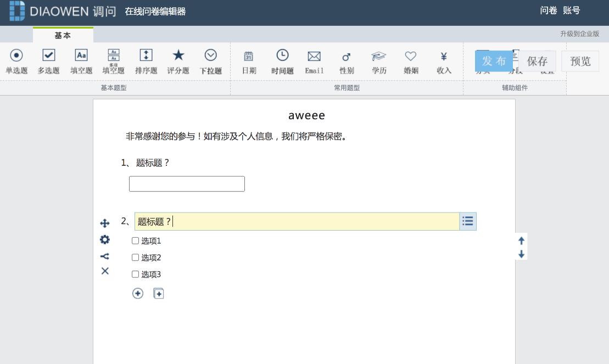The width and height of the screenshot is (609, 364).
Task: Delete question 2 using the X icon
Action: (x=105, y=271)
